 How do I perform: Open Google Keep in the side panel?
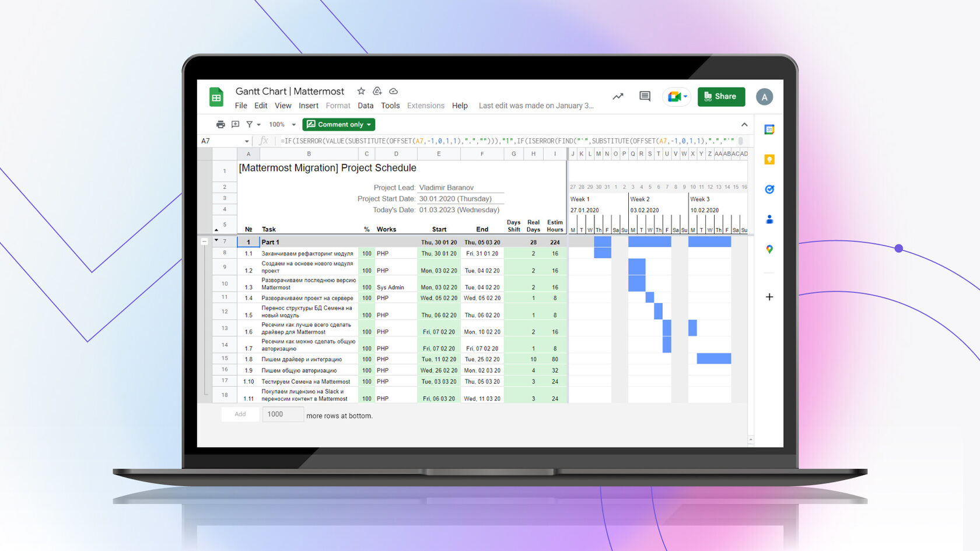(x=769, y=159)
